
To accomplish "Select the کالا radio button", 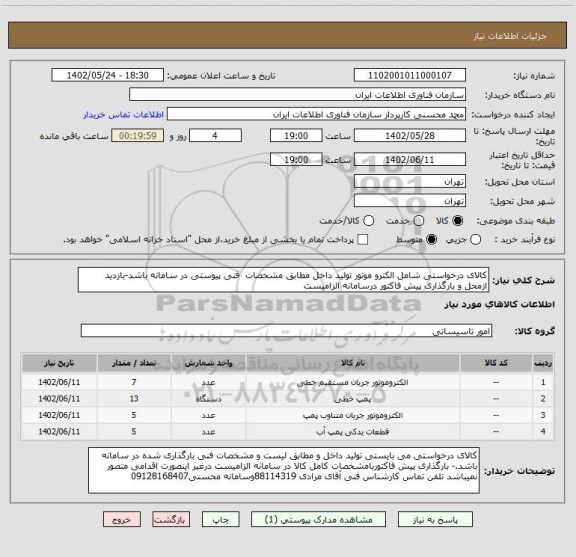I will (x=458, y=221).
